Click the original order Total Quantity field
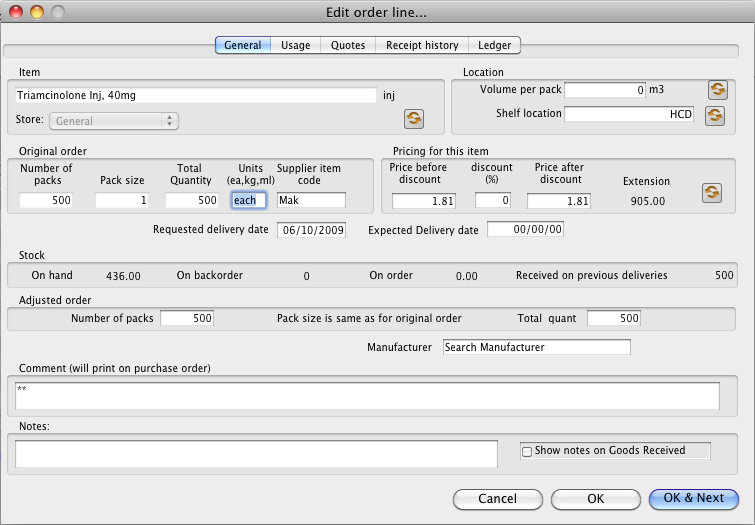The width and height of the screenshot is (755, 525). pos(192,200)
